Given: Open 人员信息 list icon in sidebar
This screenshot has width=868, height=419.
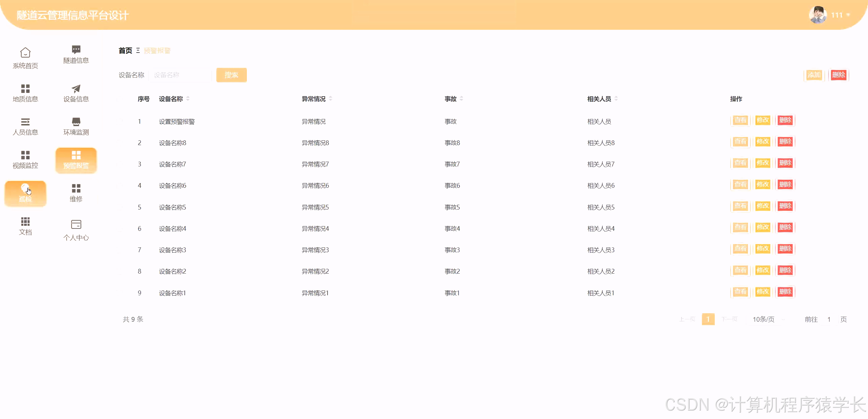Looking at the screenshot, I should (x=25, y=122).
